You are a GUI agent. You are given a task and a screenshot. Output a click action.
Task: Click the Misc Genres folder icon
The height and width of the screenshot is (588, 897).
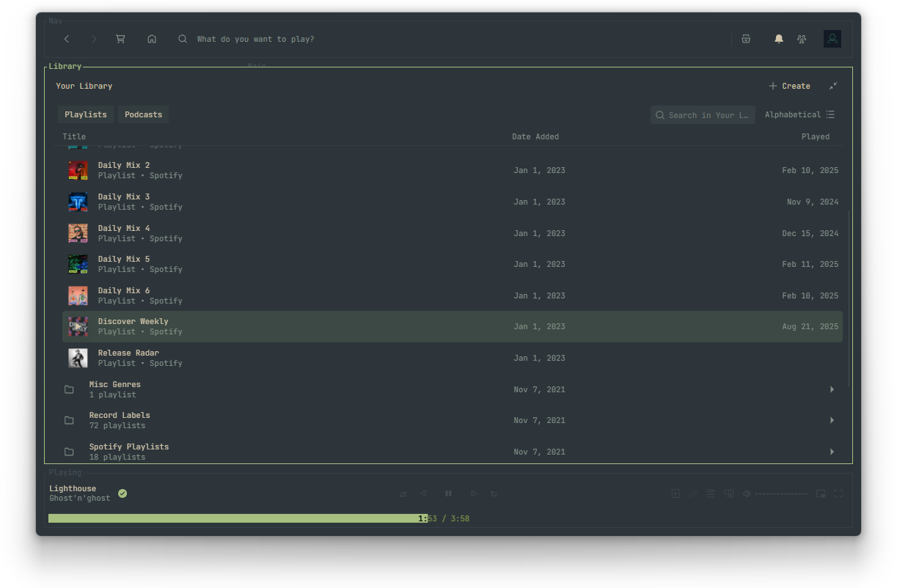(69, 389)
